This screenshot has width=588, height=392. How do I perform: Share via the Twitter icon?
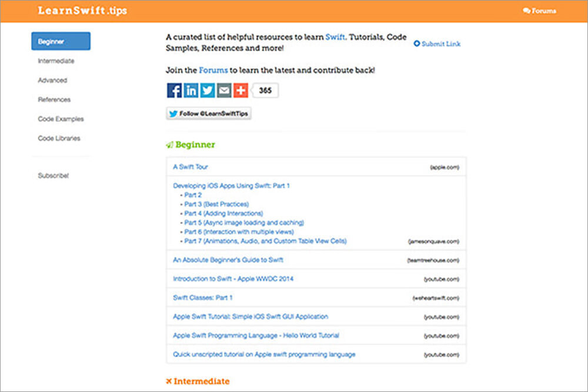(x=208, y=91)
